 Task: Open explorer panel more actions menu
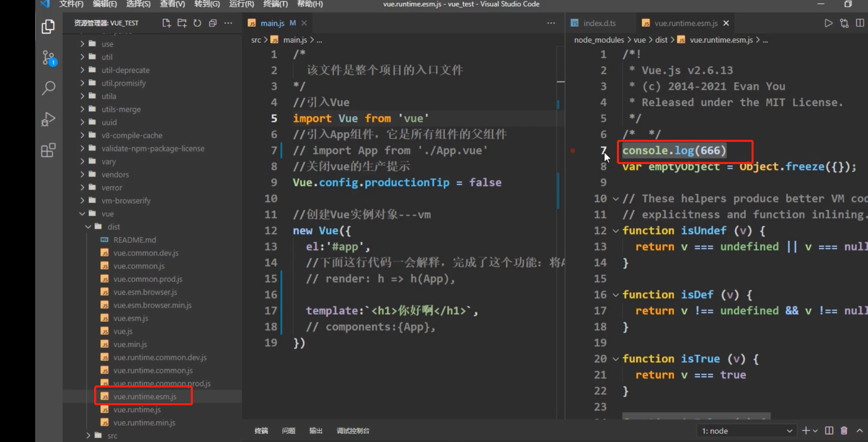point(228,23)
